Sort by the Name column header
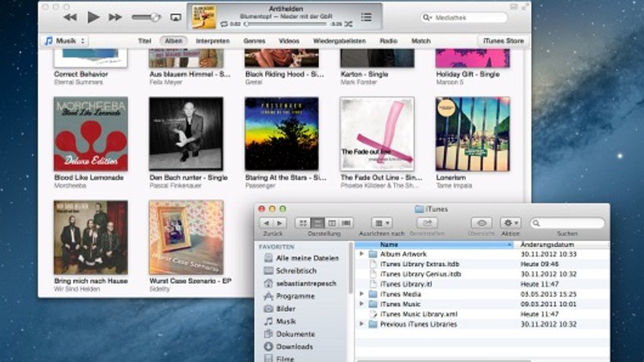The height and width of the screenshot is (362, 644). pos(434,245)
